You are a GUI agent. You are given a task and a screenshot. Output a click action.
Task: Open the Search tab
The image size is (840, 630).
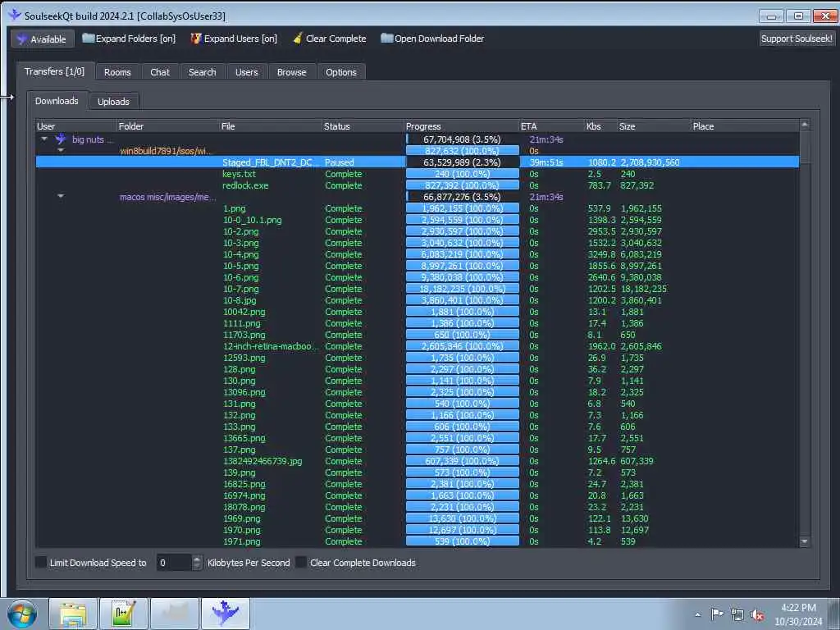202,72
